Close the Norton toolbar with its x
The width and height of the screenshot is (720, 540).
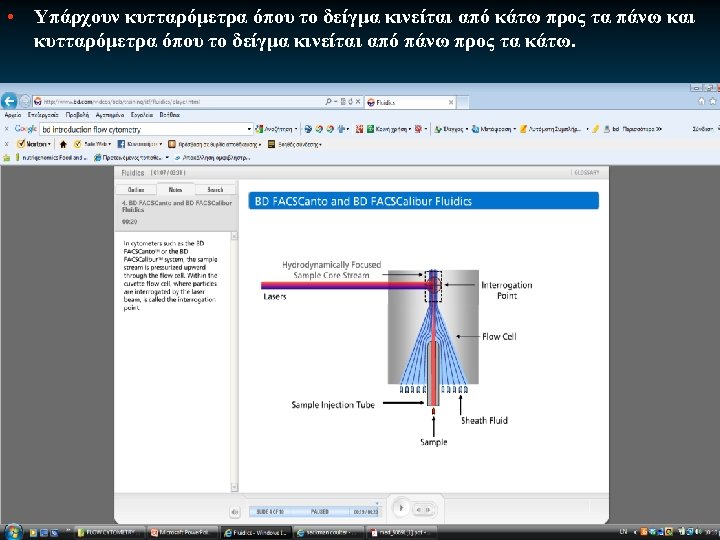point(6,144)
